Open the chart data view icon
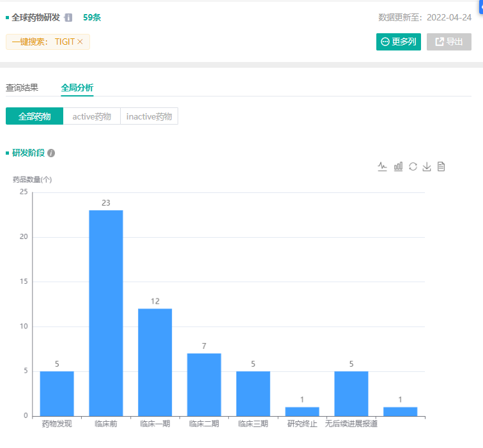The height and width of the screenshot is (448, 483). point(441,166)
